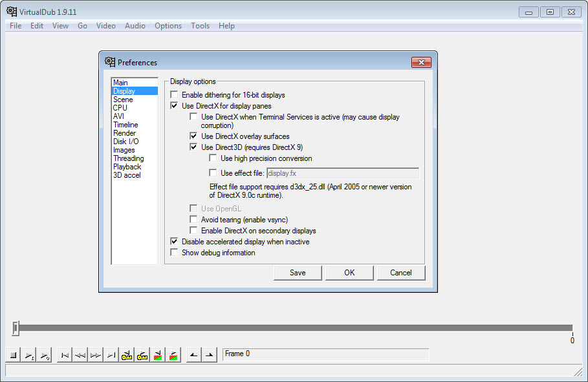The width and height of the screenshot is (588, 382).
Task: Select Threading preferences category
Action: (135, 158)
